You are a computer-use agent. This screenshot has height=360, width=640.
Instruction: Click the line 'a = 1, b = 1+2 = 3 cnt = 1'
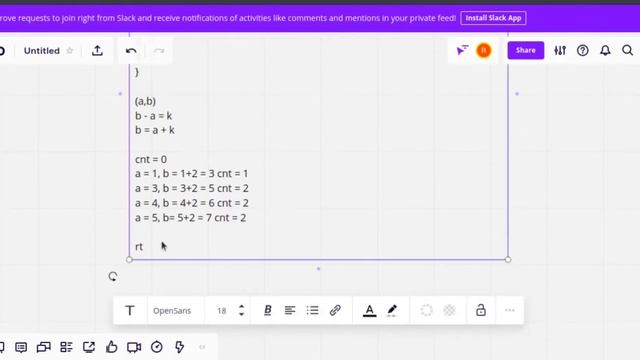[191, 174]
